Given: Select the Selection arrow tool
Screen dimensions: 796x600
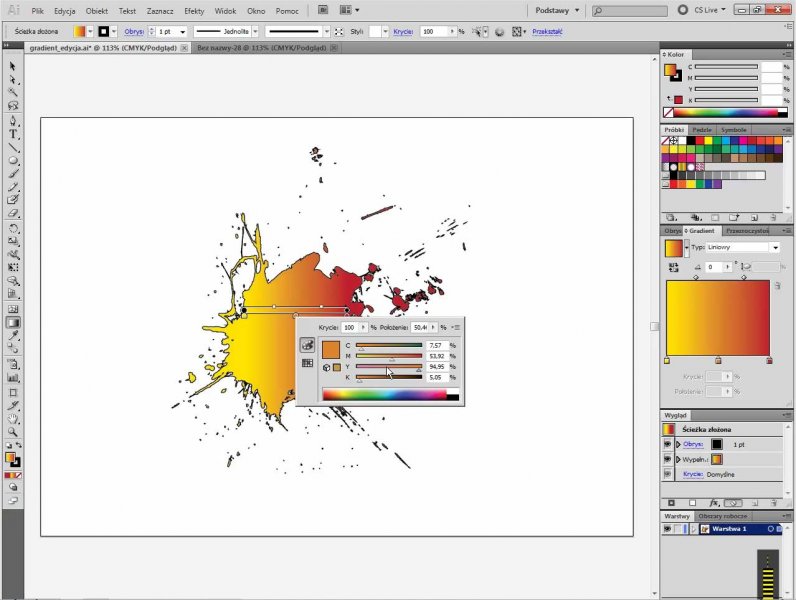Looking at the screenshot, I should pyautogui.click(x=13, y=67).
